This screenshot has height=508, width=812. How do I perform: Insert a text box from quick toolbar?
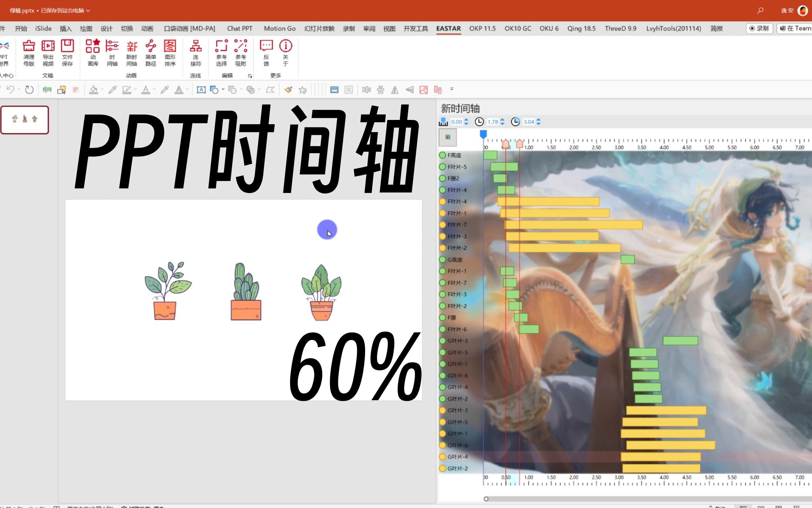click(x=201, y=90)
